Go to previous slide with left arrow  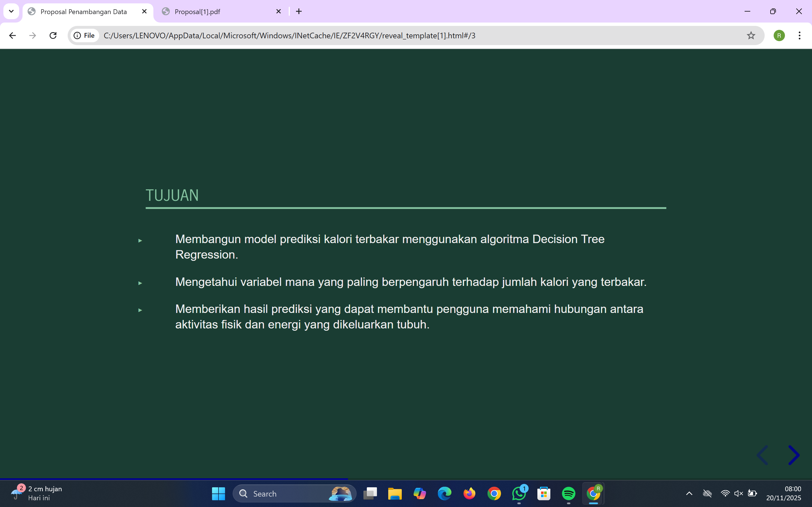pos(762,455)
